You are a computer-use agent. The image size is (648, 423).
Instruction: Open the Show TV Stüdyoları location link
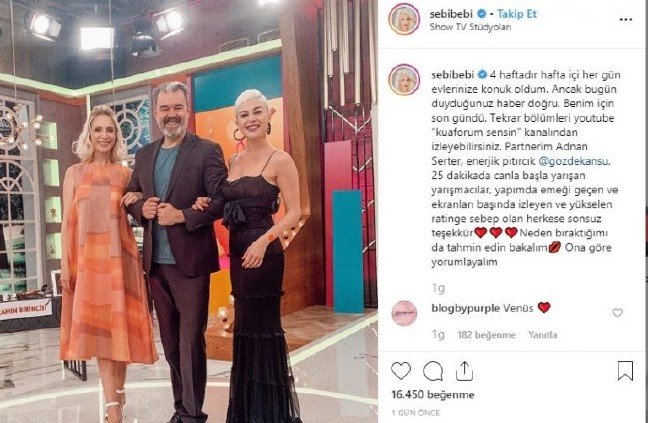tap(470, 27)
